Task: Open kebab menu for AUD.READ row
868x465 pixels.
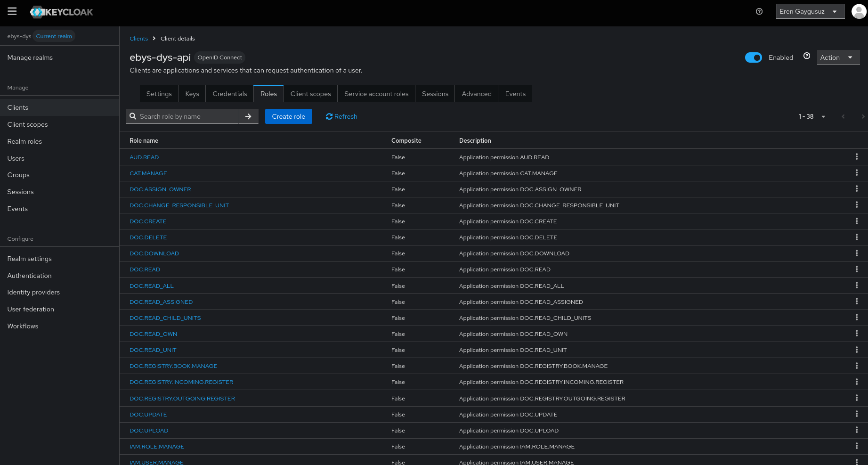Action: [857, 156]
